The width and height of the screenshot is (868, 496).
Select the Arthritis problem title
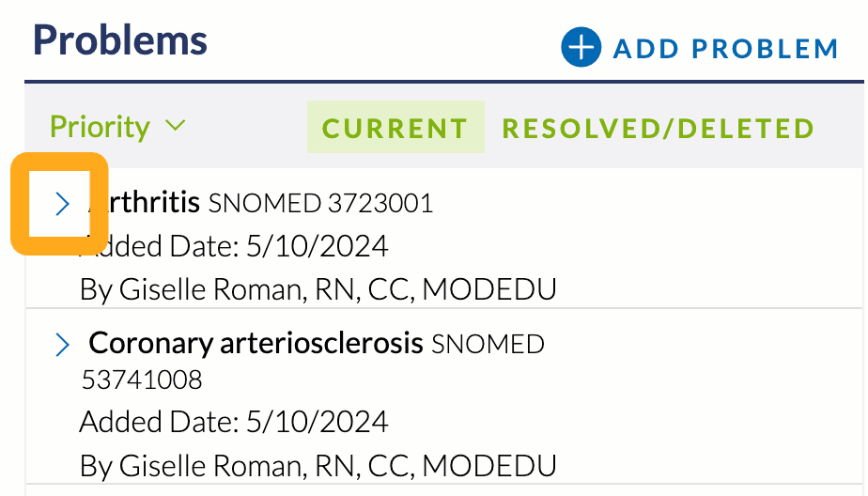[x=144, y=202]
